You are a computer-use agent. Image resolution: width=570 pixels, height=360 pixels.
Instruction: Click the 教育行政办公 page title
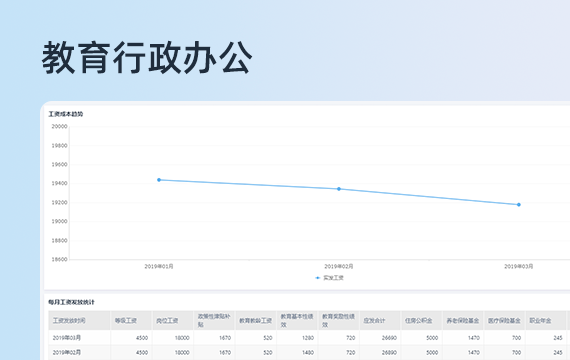147,58
